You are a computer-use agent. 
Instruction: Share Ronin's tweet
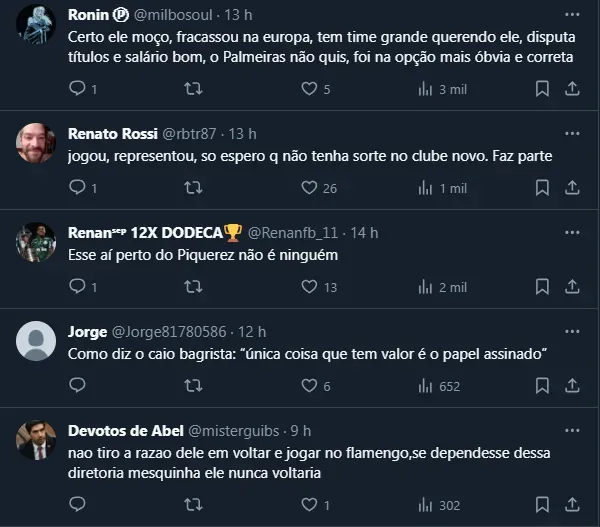(572, 89)
